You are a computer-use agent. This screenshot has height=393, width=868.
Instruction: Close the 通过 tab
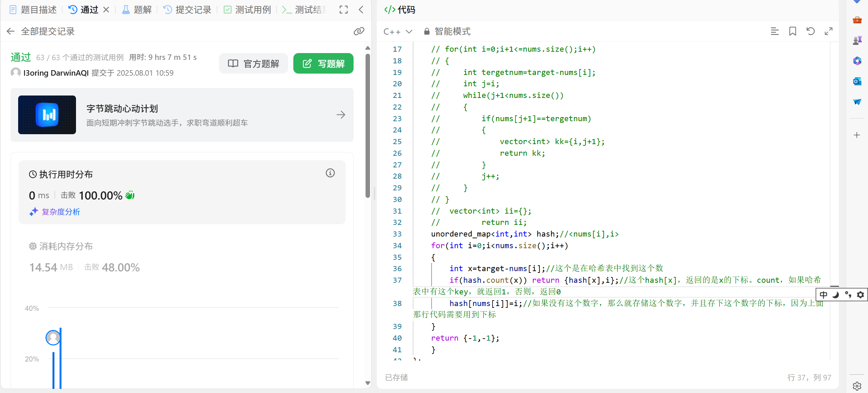click(x=106, y=10)
